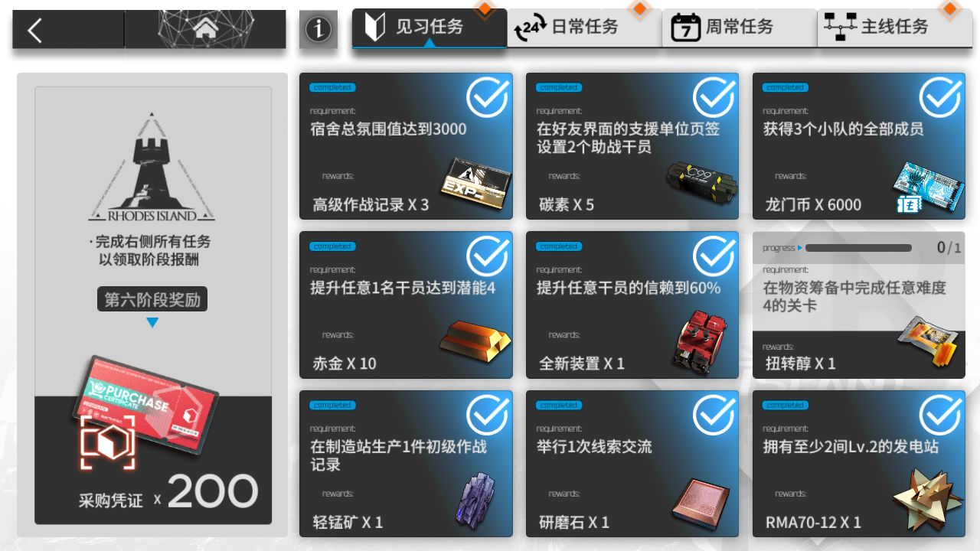
Task: Click the checkmark on 宿舍总氛围值达到3000 task
Action: coord(488,97)
